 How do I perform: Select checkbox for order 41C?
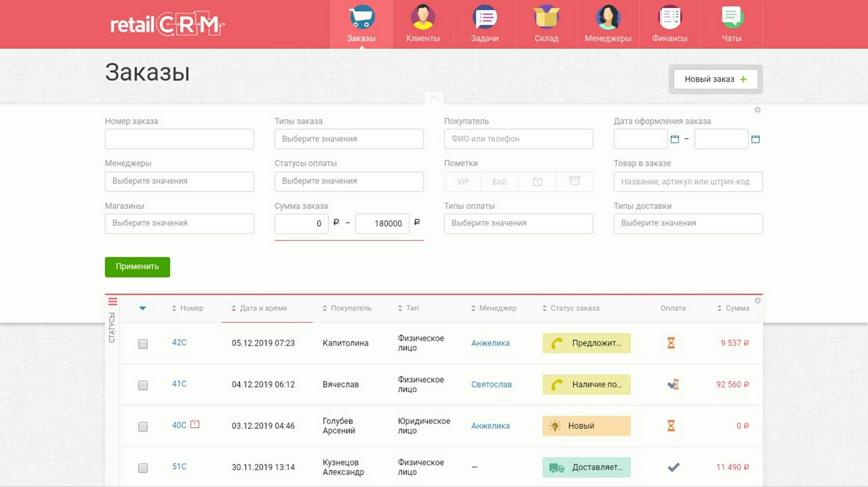(x=143, y=385)
